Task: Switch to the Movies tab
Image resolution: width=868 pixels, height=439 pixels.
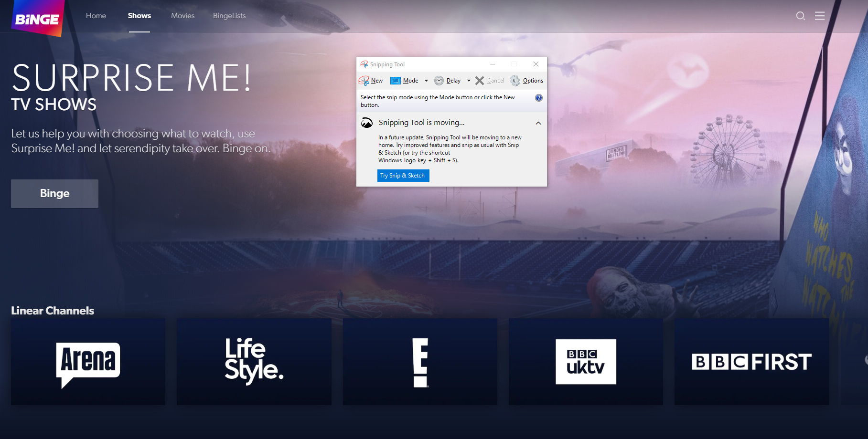Action: coord(182,16)
